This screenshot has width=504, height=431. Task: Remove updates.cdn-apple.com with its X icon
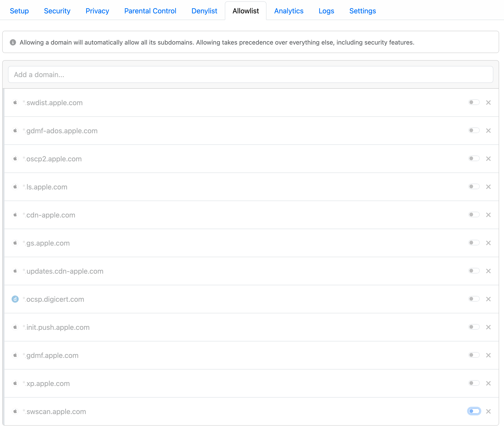click(x=488, y=271)
